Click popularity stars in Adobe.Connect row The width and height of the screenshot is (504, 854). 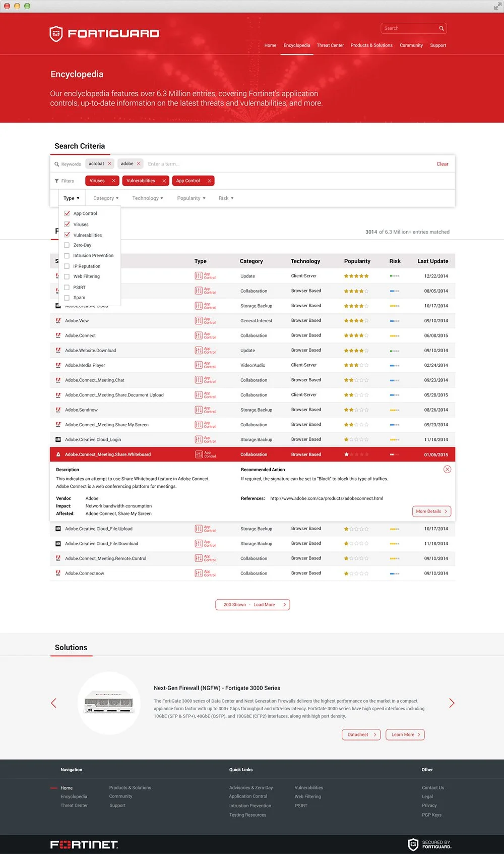[x=356, y=335]
